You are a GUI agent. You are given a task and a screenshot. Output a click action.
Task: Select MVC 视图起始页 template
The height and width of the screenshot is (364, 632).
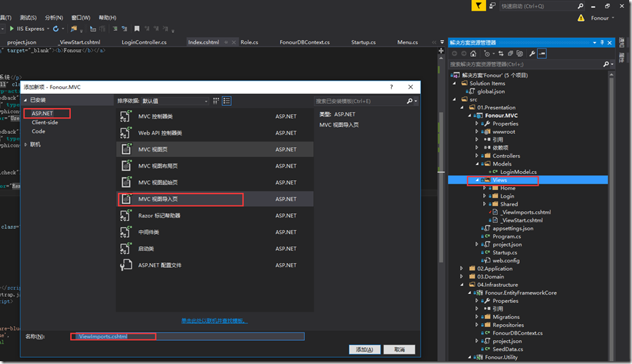point(215,182)
